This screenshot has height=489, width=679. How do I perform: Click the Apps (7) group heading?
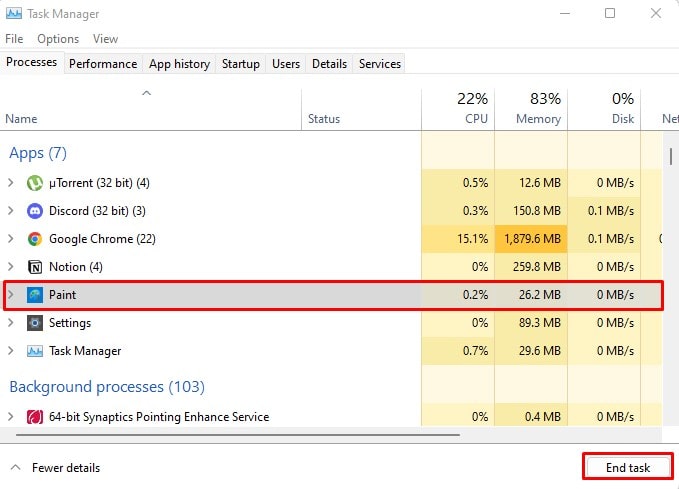38,153
